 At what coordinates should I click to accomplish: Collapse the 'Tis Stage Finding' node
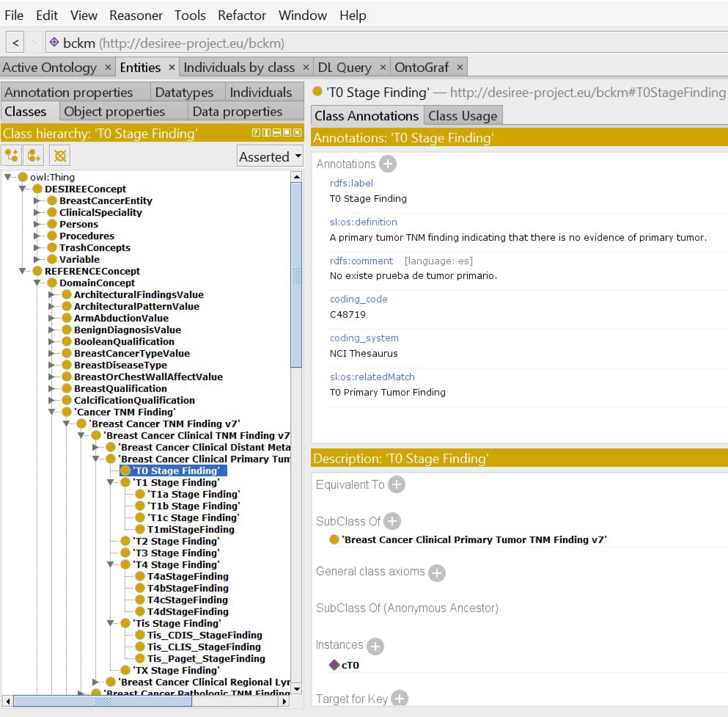pos(110,623)
